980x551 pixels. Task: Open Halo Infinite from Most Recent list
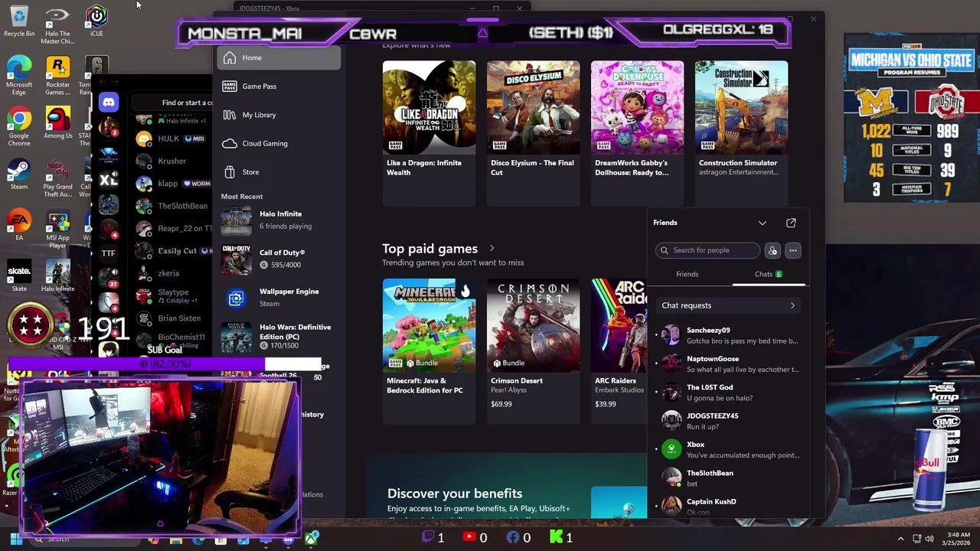pyautogui.click(x=279, y=220)
